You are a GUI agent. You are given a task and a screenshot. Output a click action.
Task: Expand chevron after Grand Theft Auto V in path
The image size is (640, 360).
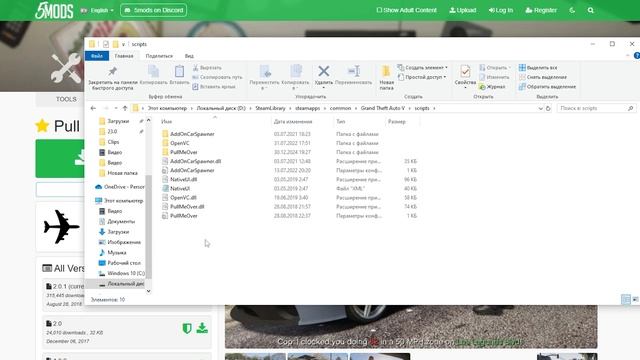(x=410, y=108)
